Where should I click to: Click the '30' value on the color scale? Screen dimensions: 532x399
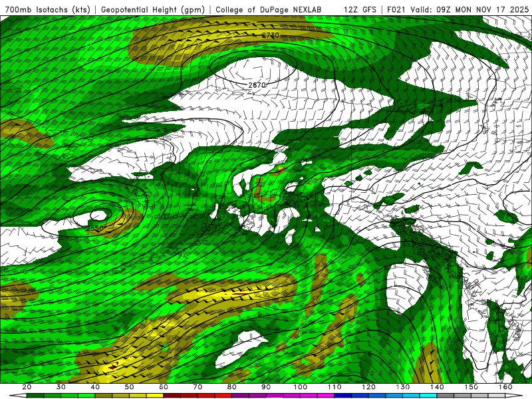coord(61,387)
